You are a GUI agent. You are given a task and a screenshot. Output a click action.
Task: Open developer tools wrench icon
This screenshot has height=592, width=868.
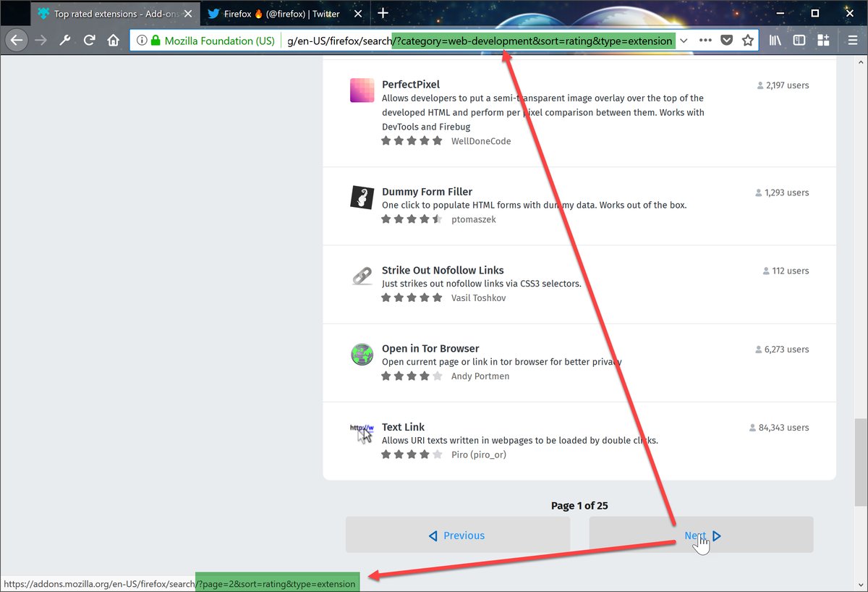point(64,41)
